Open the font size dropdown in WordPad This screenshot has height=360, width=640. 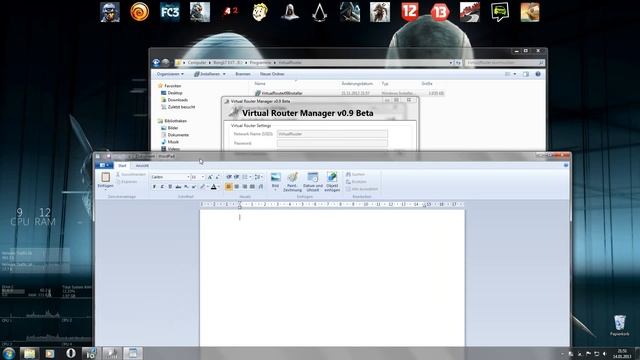click(203, 177)
